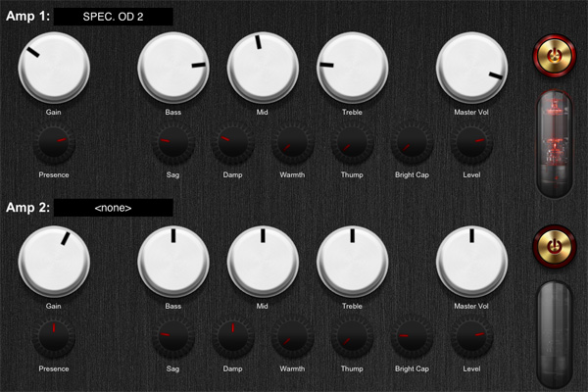Click the Amp 1 Gain knob
This screenshot has height=392, width=588.
coord(54,68)
